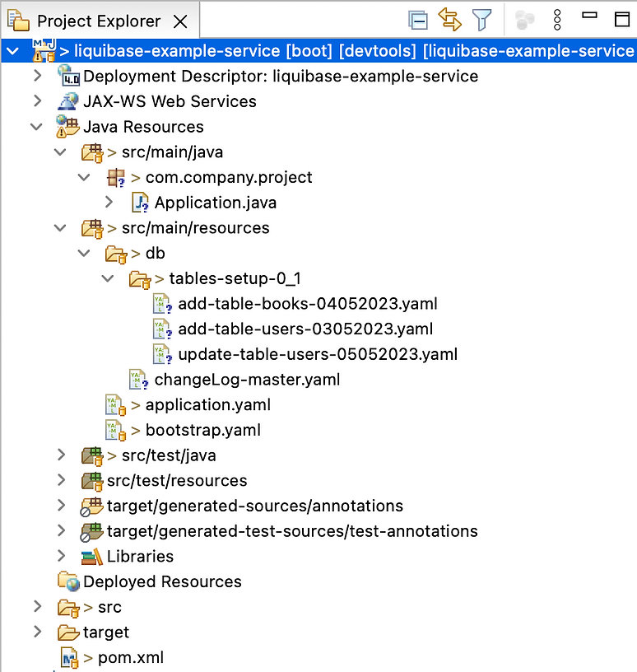The height and width of the screenshot is (672, 637).
Task: Minimize the Project Explorer view
Action: 589,16
